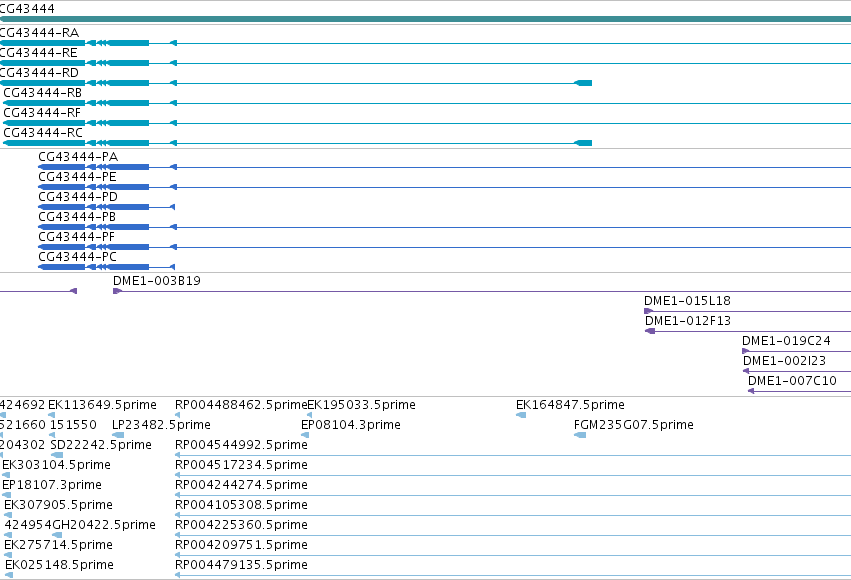Image resolution: width=851 pixels, height=580 pixels.
Task: Click the EK164847.5prime feature glyph
Action: [x=521, y=416]
